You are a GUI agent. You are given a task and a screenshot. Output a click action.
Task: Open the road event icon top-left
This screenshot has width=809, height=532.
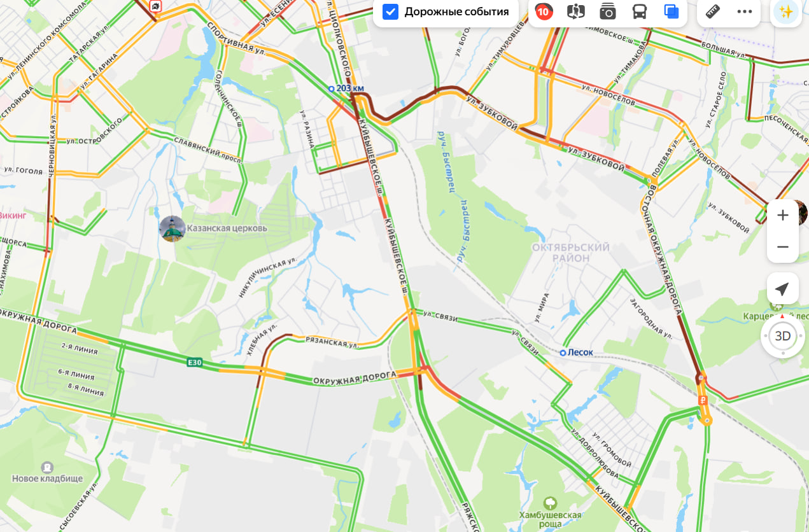(155, 6)
